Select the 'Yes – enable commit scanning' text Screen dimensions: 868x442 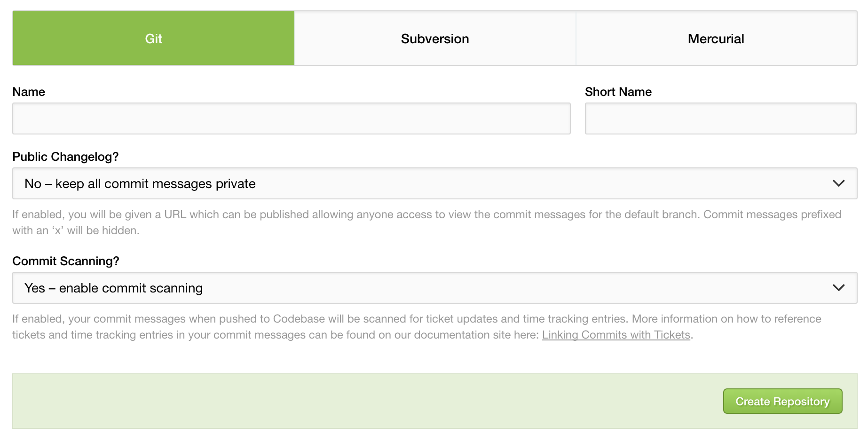tap(114, 288)
